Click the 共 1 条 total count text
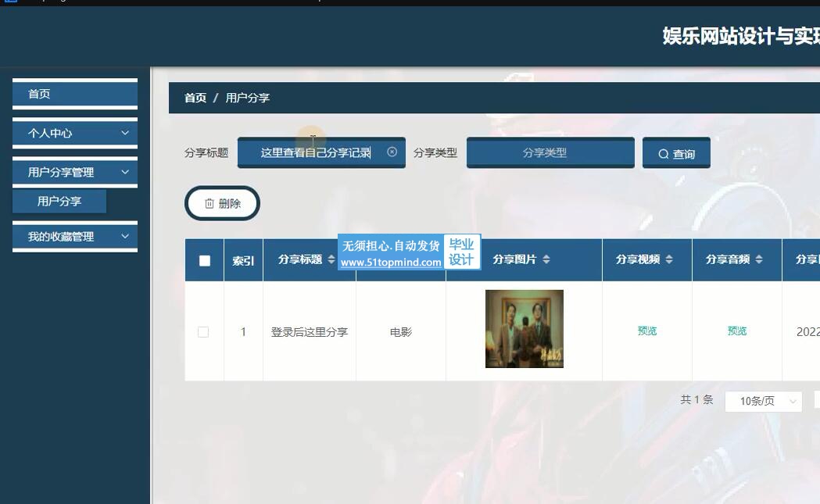 point(696,400)
